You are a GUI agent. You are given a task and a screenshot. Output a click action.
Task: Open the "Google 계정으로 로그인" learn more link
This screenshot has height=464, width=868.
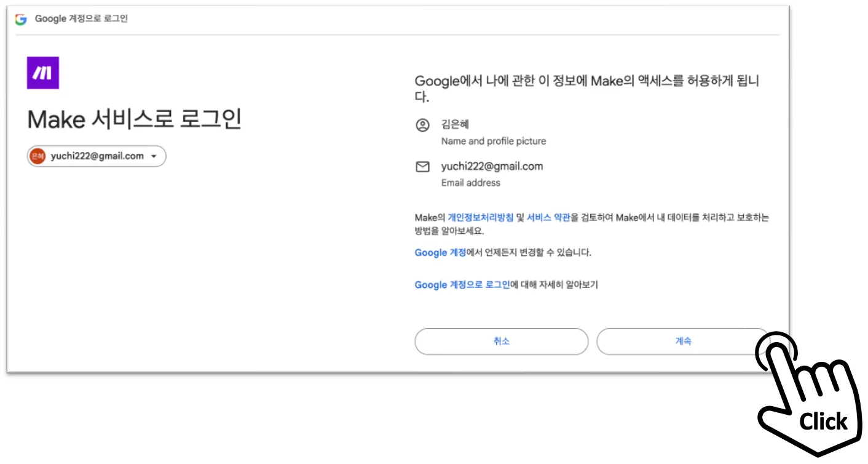click(462, 285)
